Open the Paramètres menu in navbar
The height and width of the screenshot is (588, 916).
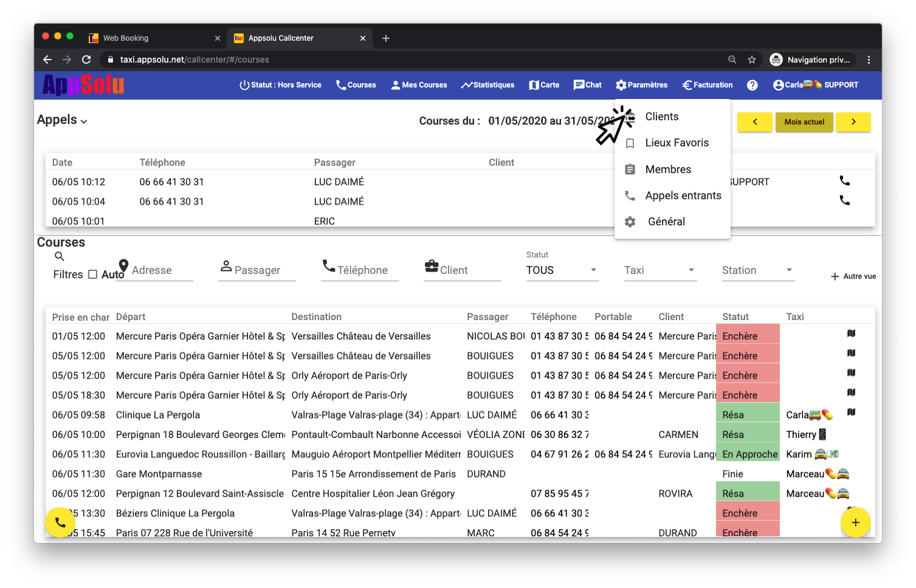tap(641, 85)
